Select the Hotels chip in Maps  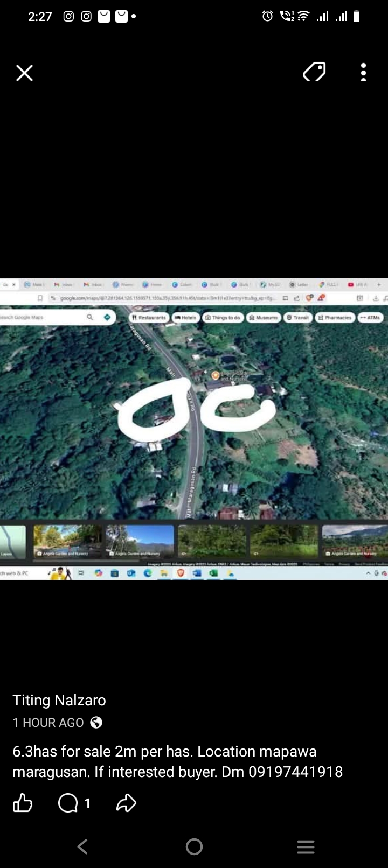(185, 318)
